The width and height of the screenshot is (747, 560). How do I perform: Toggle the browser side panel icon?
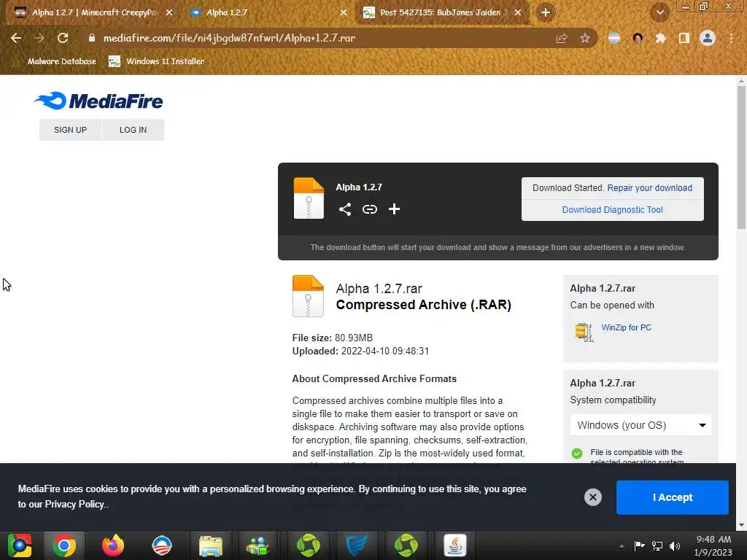(684, 38)
